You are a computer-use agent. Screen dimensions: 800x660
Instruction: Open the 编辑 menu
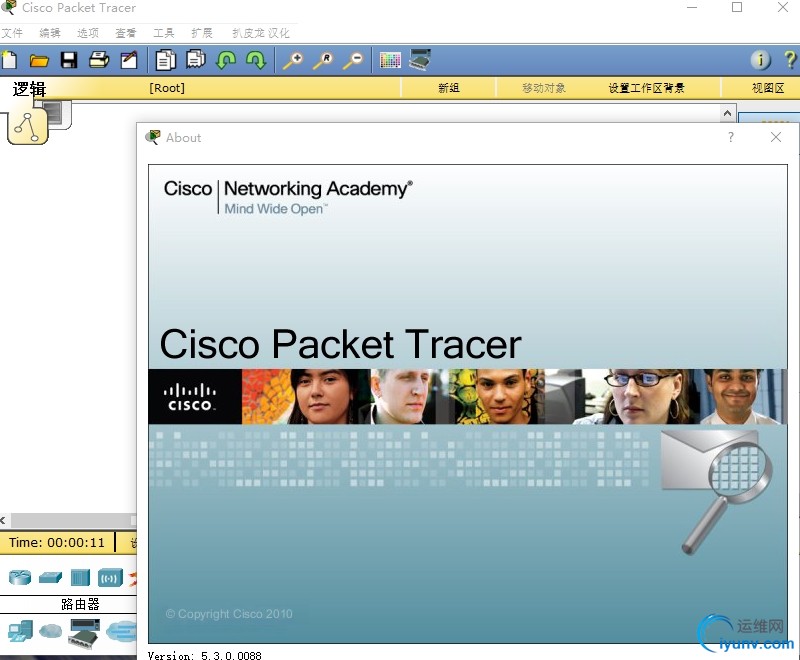pos(50,33)
